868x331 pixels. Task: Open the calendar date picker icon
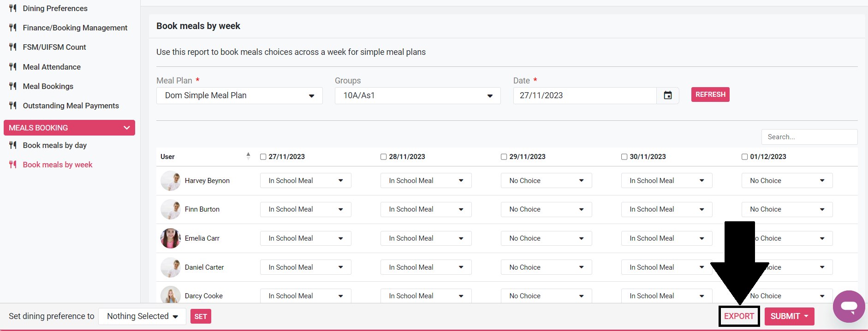[x=667, y=95]
